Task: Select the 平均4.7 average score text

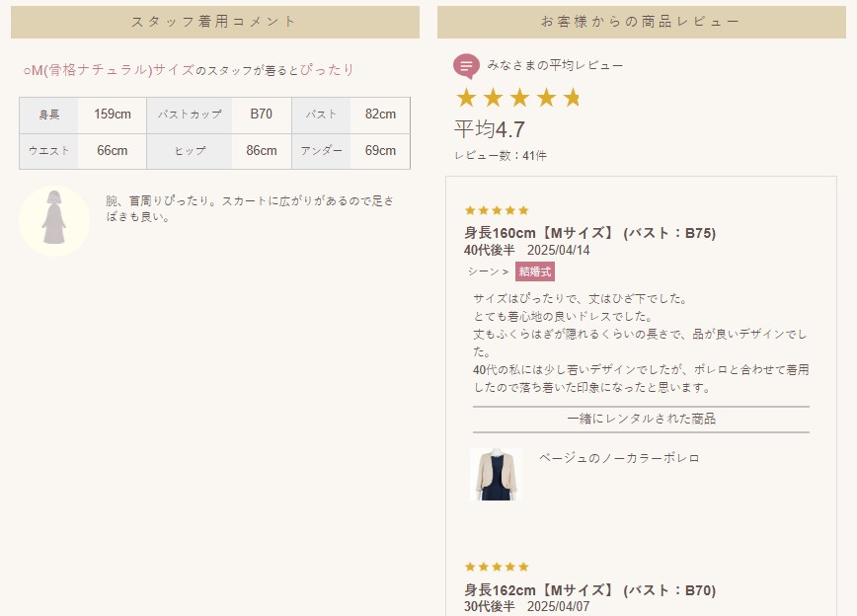Action: click(489, 129)
